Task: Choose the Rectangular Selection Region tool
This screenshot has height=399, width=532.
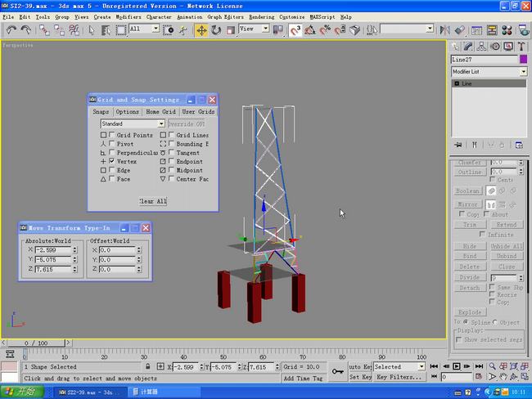Action: tap(121, 30)
